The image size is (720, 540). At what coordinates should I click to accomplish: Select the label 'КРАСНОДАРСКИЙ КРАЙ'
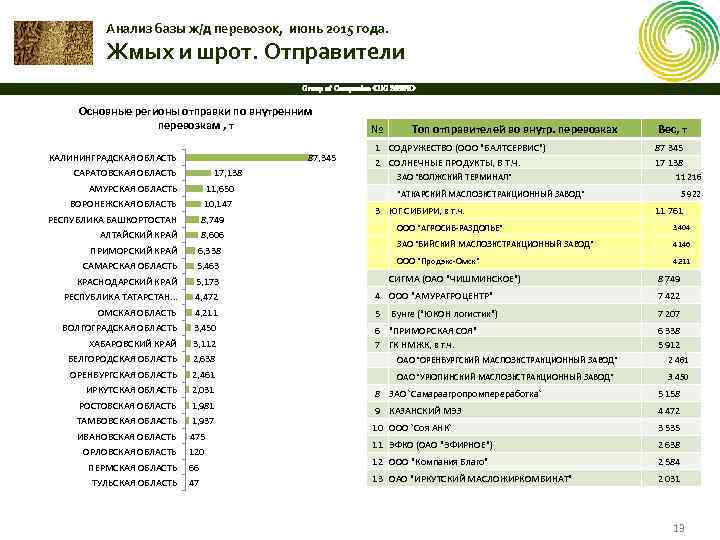pyautogui.click(x=127, y=281)
